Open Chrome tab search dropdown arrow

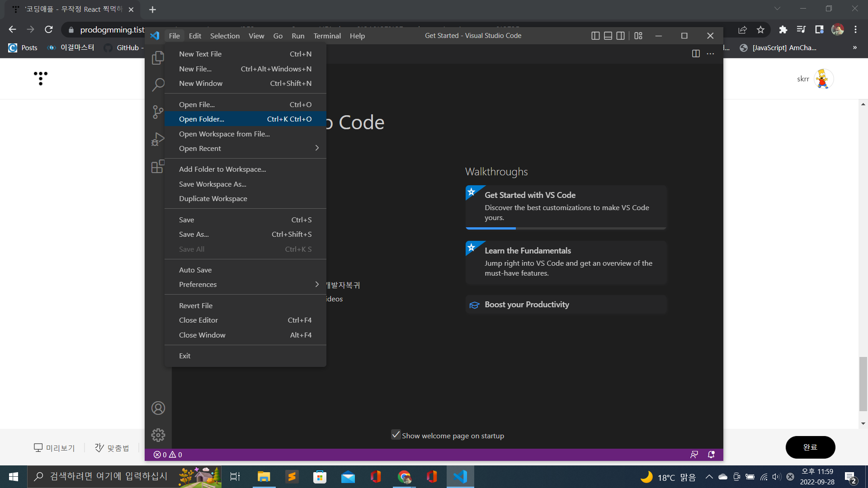click(x=777, y=9)
